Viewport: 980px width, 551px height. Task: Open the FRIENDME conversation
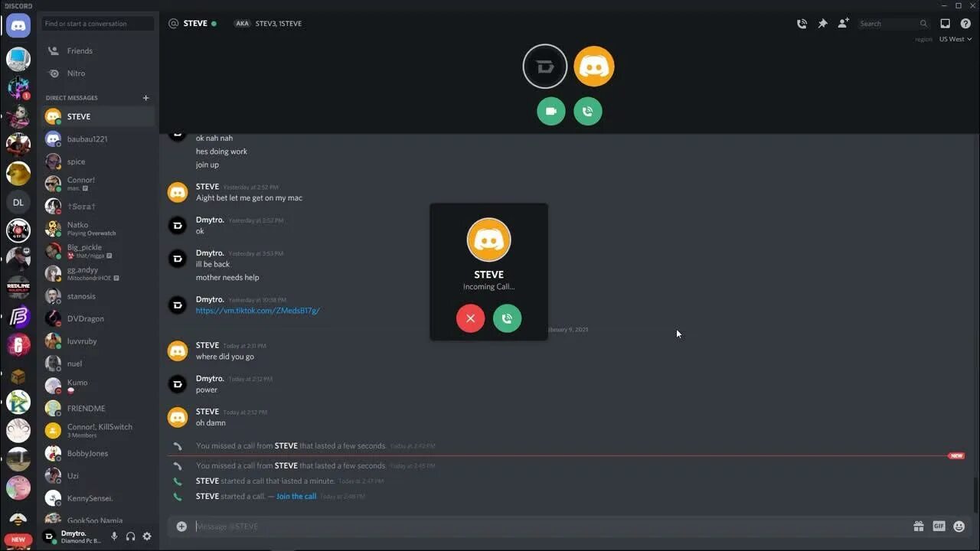[99, 408]
